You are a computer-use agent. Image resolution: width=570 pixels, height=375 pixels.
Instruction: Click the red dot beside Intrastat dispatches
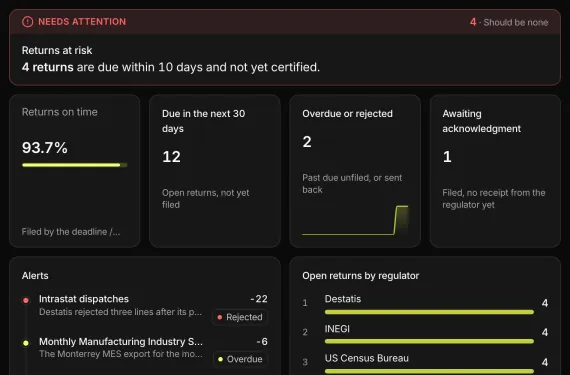tap(26, 301)
